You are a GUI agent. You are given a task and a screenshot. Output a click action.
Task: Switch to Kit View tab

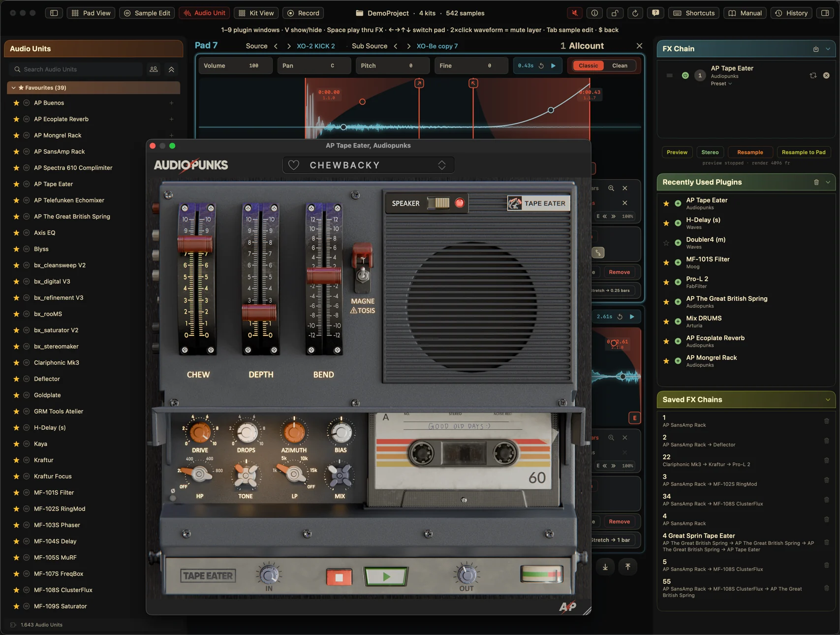256,13
